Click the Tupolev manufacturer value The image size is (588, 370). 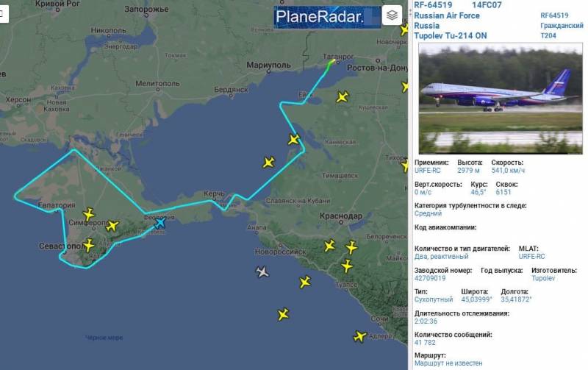coord(543,278)
